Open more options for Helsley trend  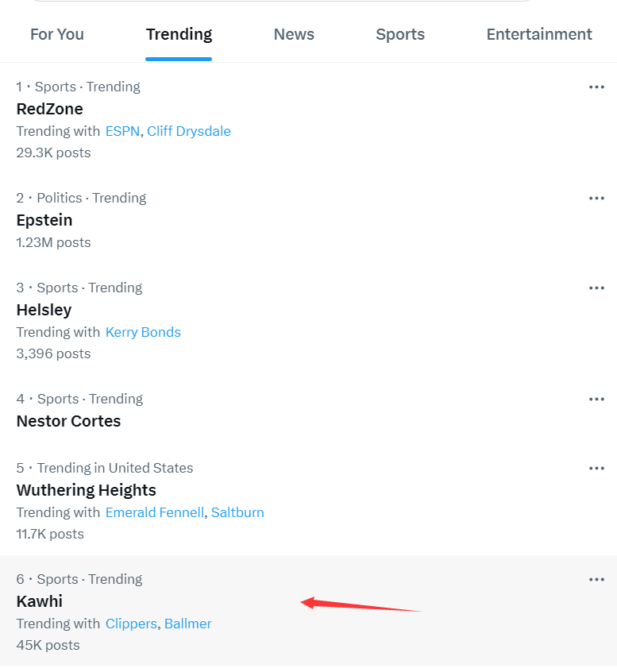coord(596,288)
